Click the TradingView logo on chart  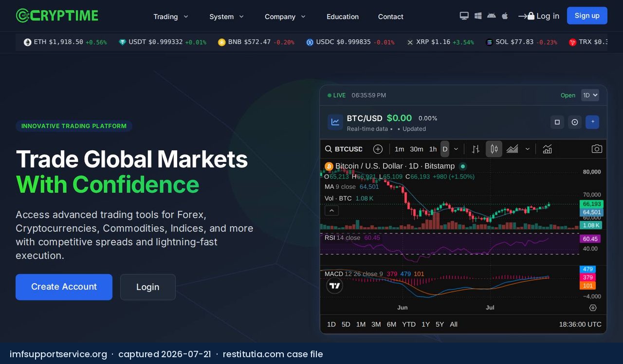[334, 286]
